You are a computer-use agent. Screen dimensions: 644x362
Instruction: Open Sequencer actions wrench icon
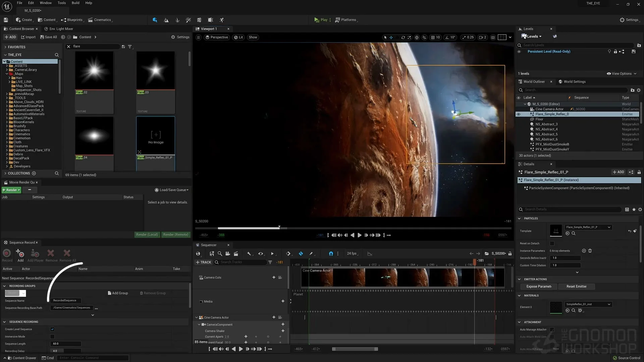click(x=249, y=254)
